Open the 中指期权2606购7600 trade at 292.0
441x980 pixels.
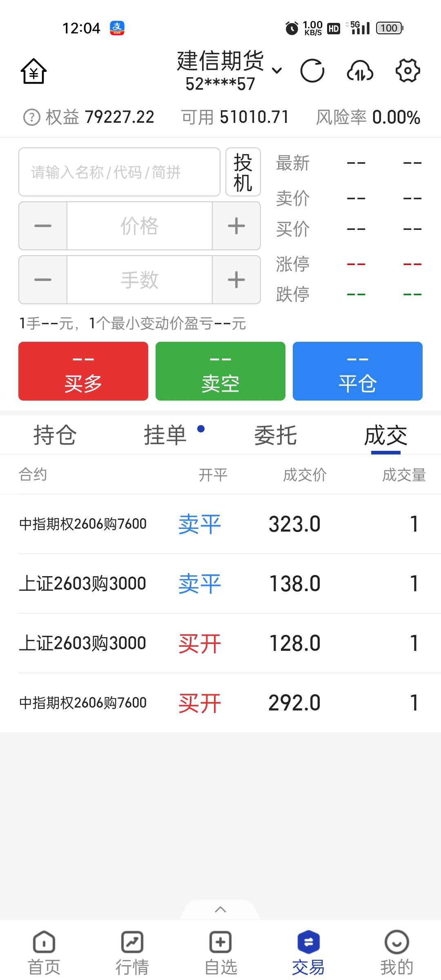point(220,703)
